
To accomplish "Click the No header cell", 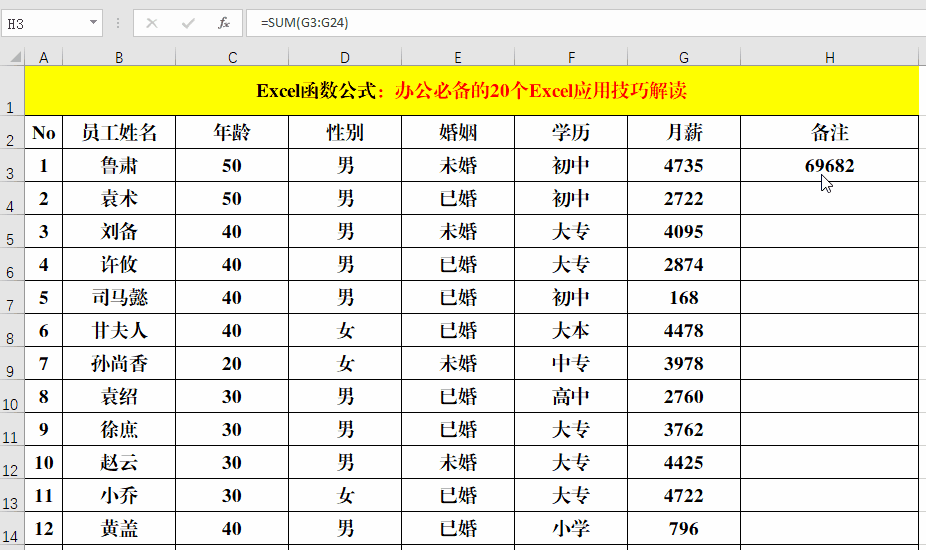I will click(x=44, y=132).
